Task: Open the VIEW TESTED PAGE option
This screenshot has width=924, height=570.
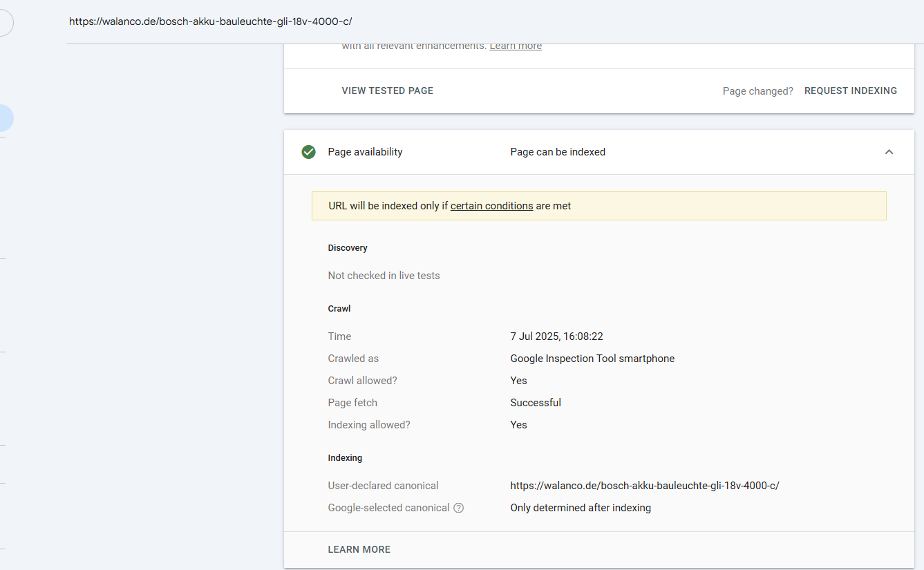Action: [387, 91]
